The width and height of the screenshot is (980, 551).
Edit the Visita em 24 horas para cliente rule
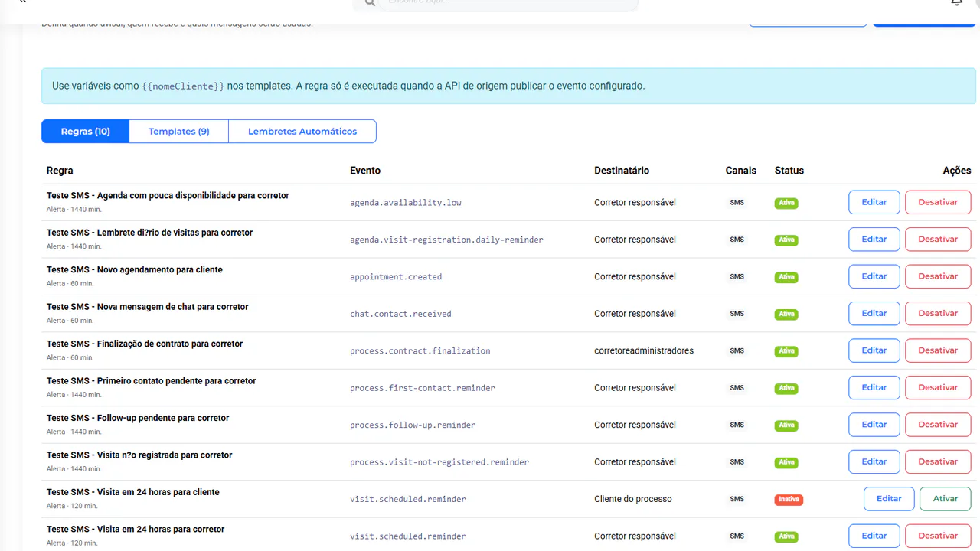(889, 499)
